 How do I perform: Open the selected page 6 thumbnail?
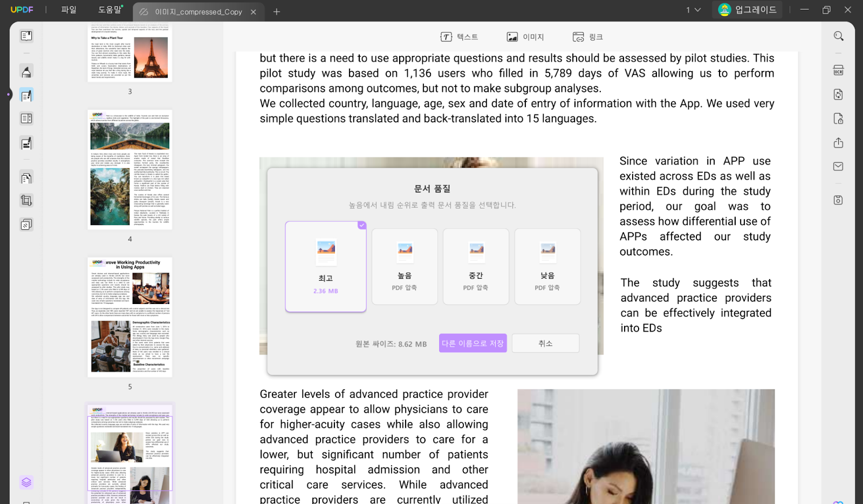coord(130,454)
